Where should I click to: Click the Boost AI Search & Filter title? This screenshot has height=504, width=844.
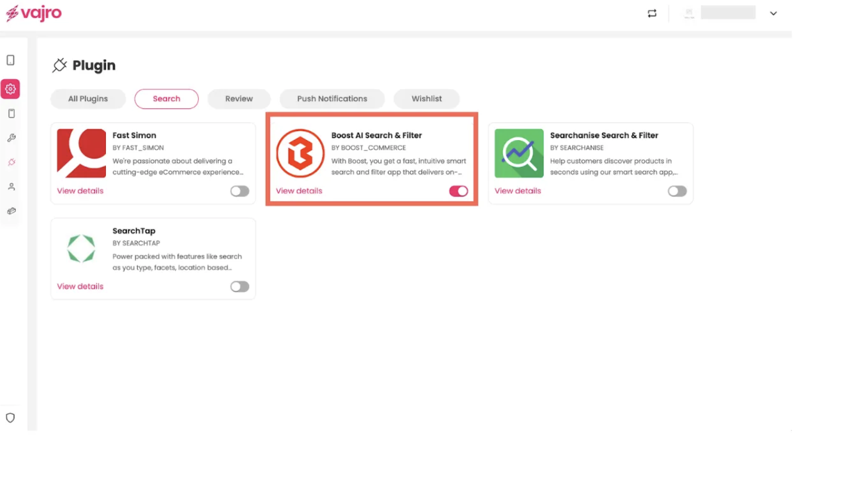tap(377, 135)
